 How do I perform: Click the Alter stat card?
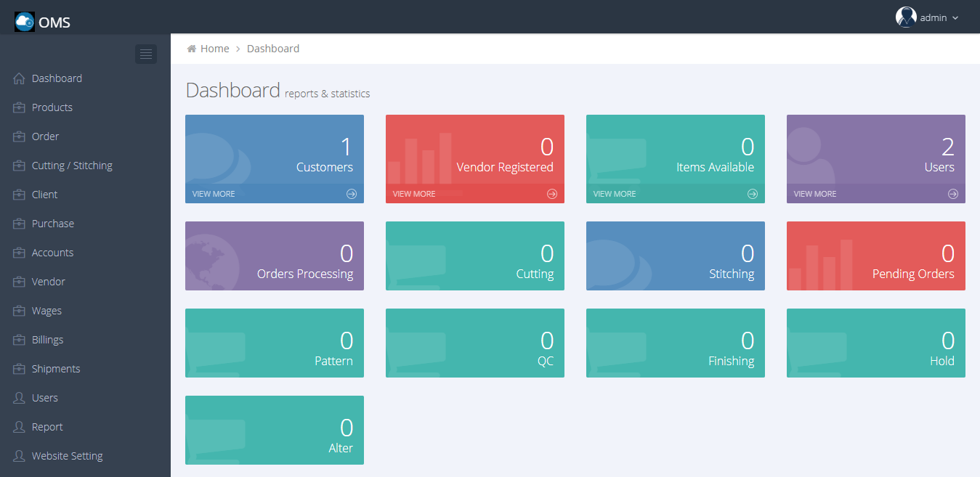pyautogui.click(x=275, y=430)
